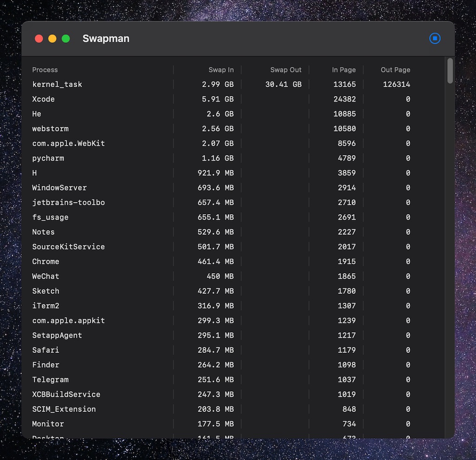Maximize the Swapman window with green button
Viewport: 476px width, 460px height.
[x=66, y=39]
